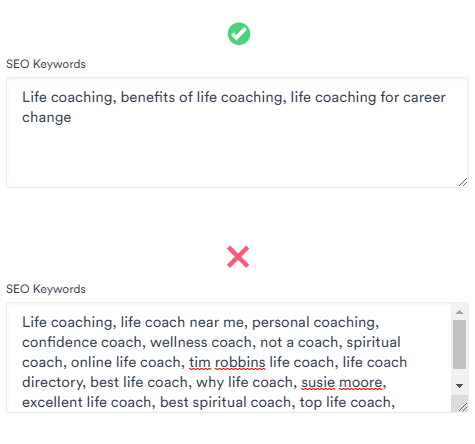The width and height of the screenshot is (475, 444).
Task: Click the first SEO Keywords label
Action: [46, 64]
